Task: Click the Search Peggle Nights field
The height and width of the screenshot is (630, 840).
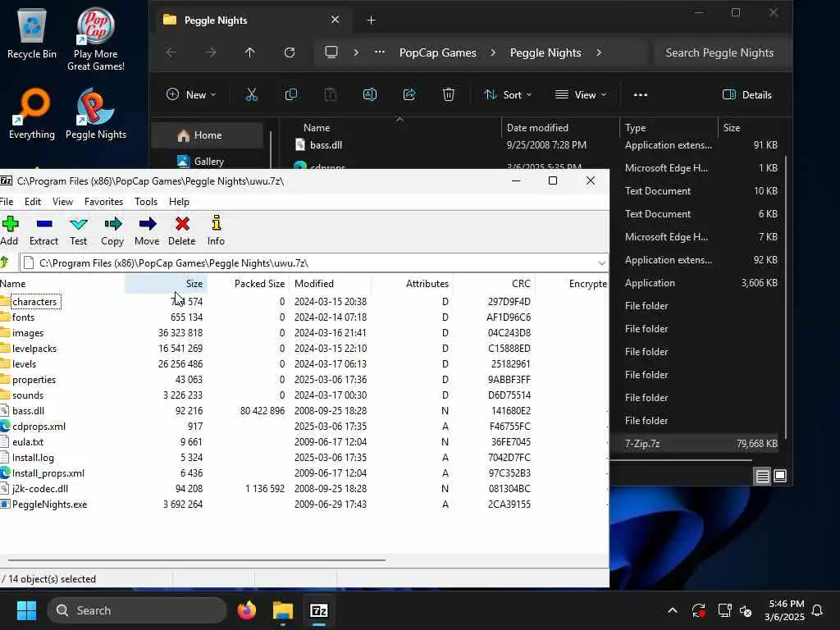Action: [722, 52]
